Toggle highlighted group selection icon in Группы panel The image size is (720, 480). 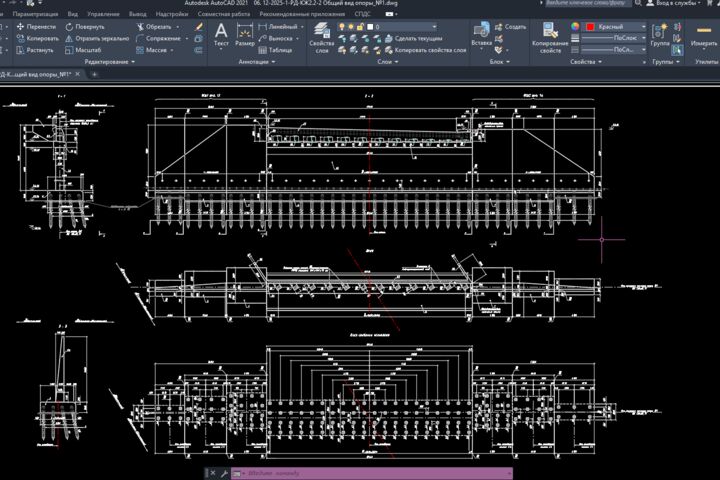click(x=677, y=50)
